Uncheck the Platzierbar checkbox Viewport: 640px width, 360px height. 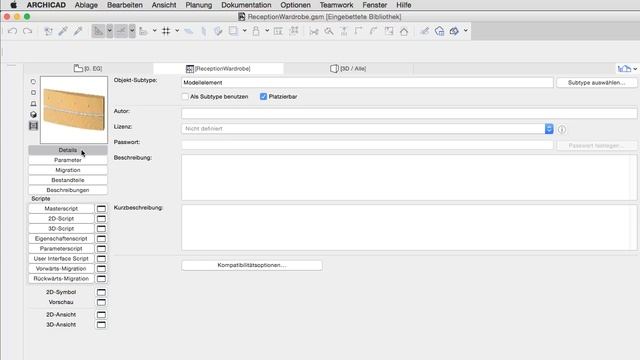(x=263, y=97)
